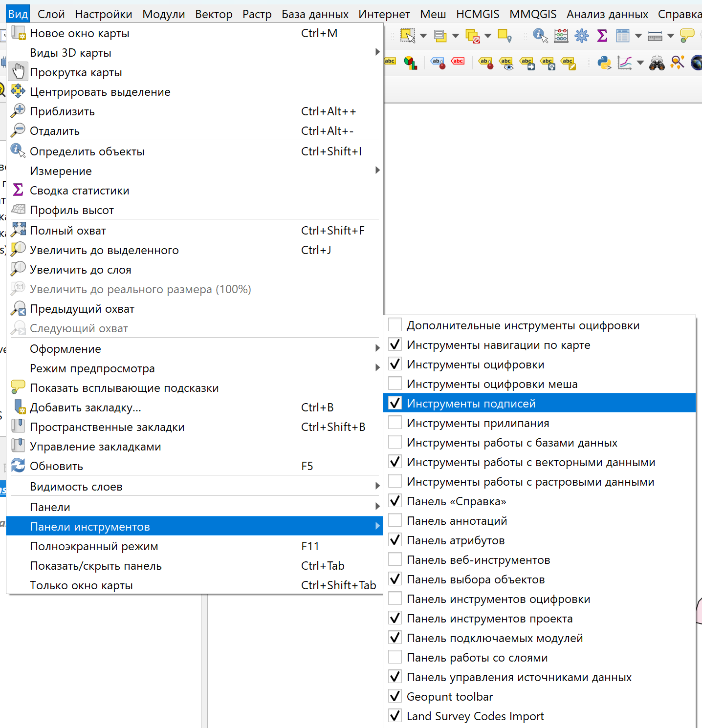Choose Только окно карты
The height and width of the screenshot is (728, 702).
(195, 585)
